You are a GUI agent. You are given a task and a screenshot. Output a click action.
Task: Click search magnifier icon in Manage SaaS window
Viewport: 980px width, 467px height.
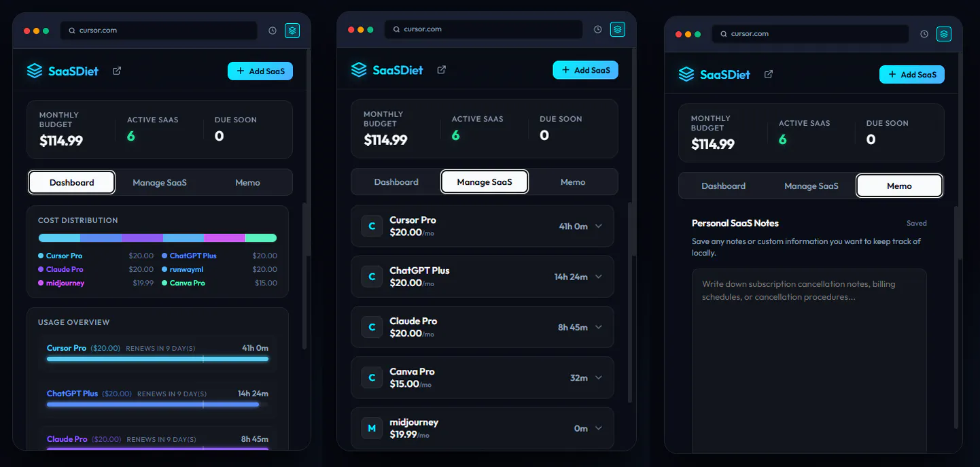click(x=396, y=29)
